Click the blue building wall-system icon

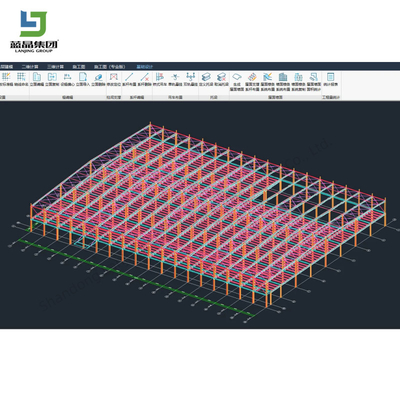tap(283, 77)
